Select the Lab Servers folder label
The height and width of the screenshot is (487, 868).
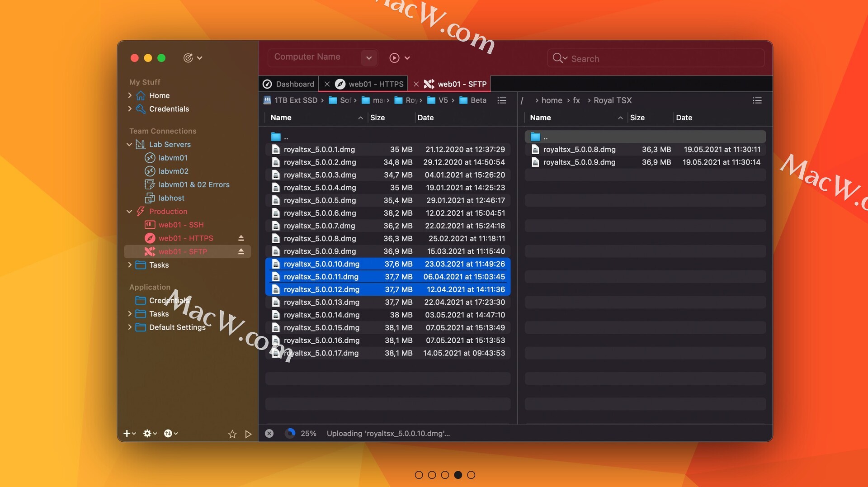(170, 145)
